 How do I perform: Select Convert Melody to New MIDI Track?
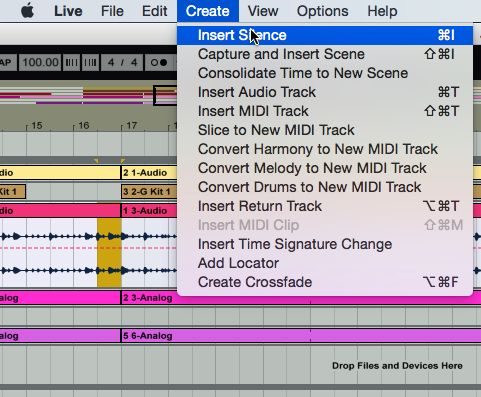coord(325,168)
